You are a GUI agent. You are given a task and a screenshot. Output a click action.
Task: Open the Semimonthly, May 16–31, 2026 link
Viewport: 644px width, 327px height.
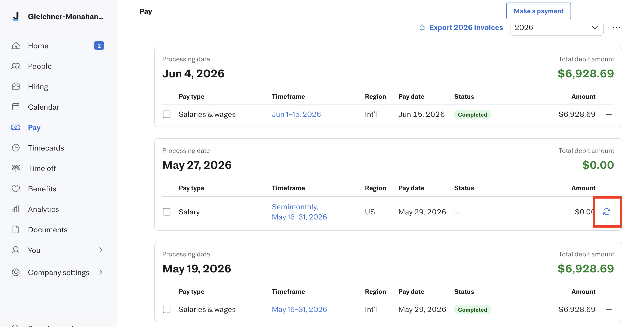pos(299,212)
